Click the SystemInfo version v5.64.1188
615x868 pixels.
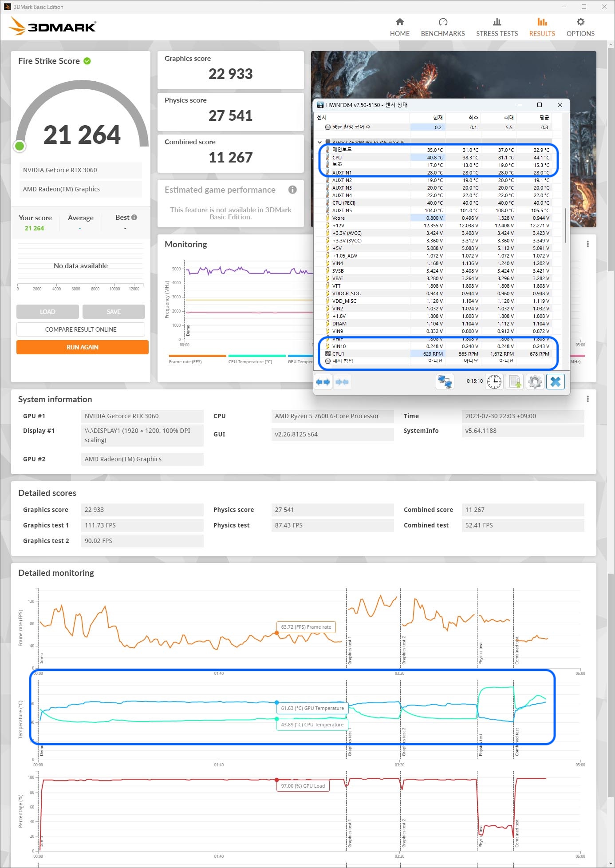(523, 431)
